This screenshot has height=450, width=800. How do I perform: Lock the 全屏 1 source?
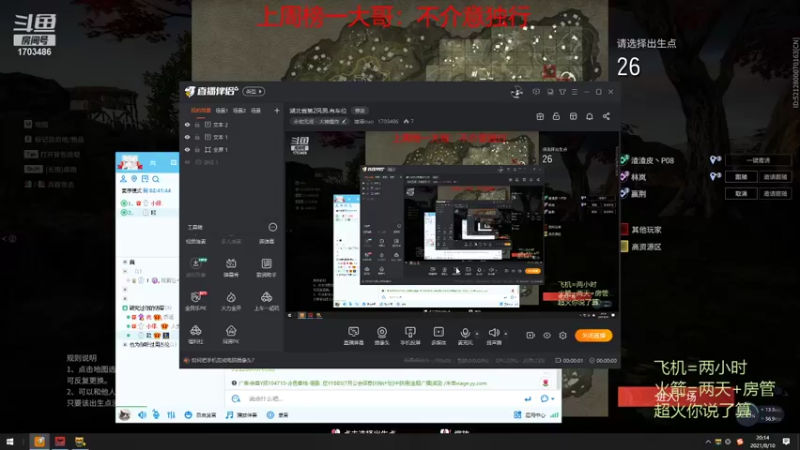coord(197,149)
